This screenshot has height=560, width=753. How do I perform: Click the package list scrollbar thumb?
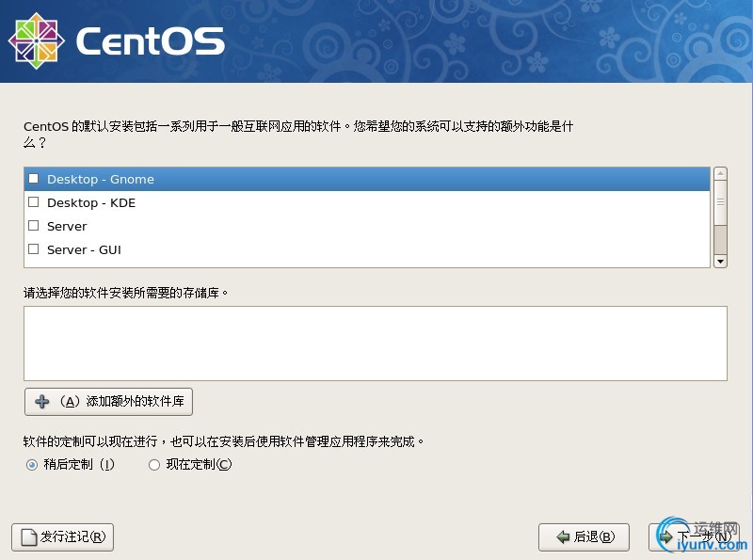[x=720, y=202]
